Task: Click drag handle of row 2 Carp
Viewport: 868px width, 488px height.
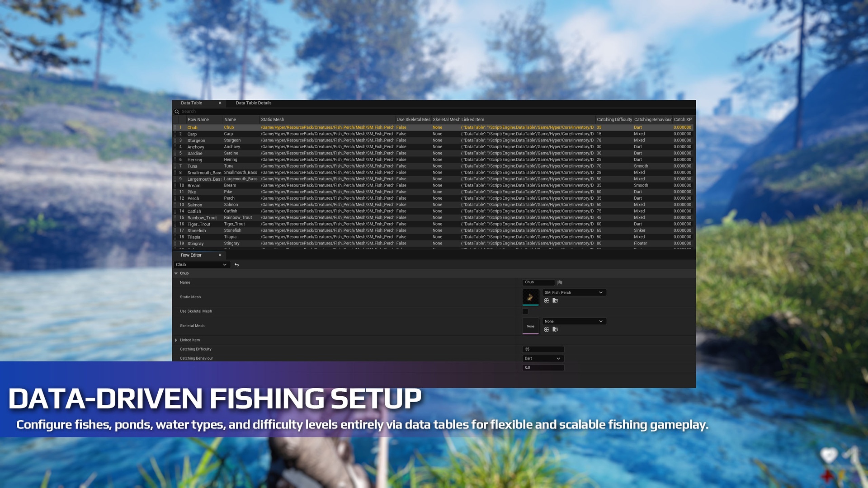Action: point(175,134)
